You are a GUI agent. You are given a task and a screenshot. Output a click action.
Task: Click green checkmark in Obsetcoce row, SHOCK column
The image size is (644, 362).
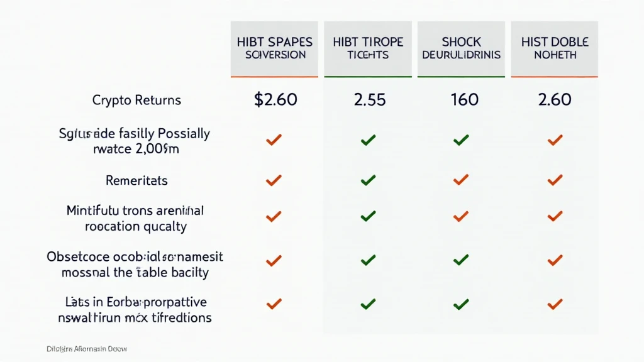coord(461,260)
